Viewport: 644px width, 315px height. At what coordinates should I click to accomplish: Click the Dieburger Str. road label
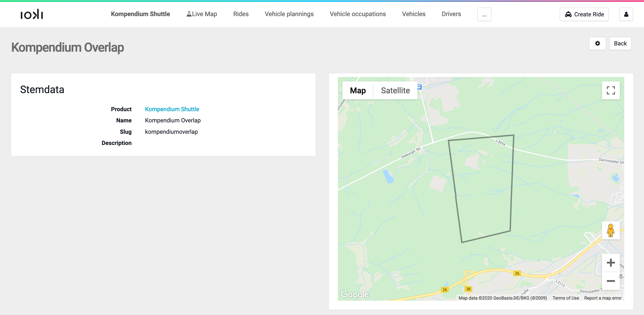click(x=411, y=153)
